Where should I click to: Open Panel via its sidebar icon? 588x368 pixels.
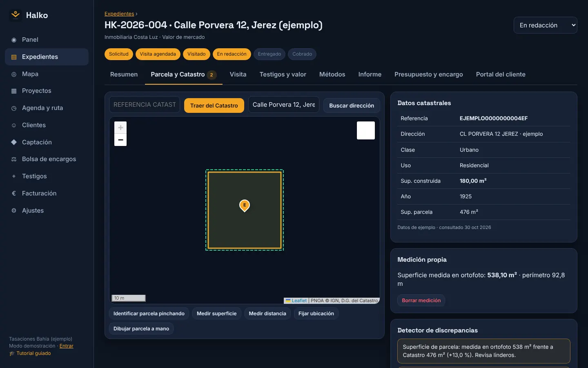[x=14, y=40]
